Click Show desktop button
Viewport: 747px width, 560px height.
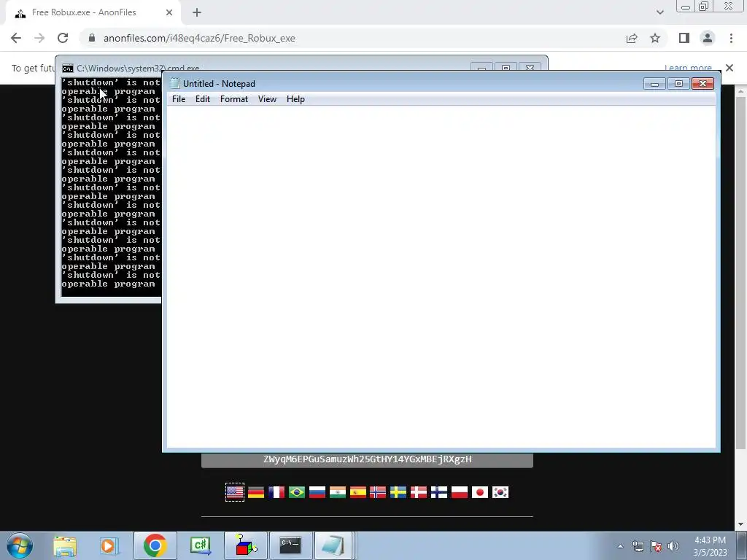pos(742,545)
